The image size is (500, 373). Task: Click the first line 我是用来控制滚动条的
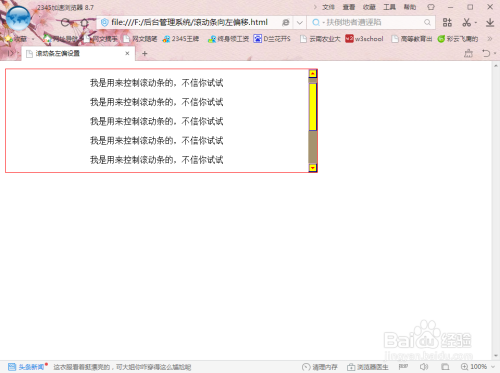[x=156, y=83]
